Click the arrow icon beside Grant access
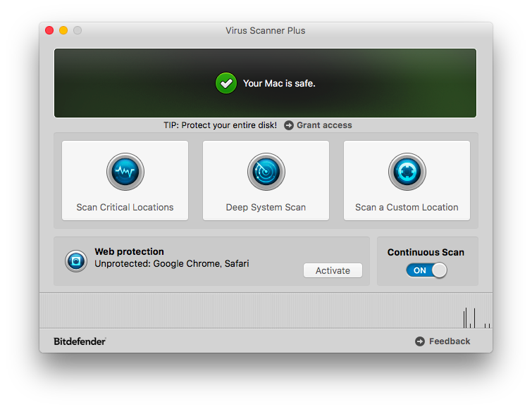Image resolution: width=532 pixels, height=409 pixels. [x=289, y=125]
